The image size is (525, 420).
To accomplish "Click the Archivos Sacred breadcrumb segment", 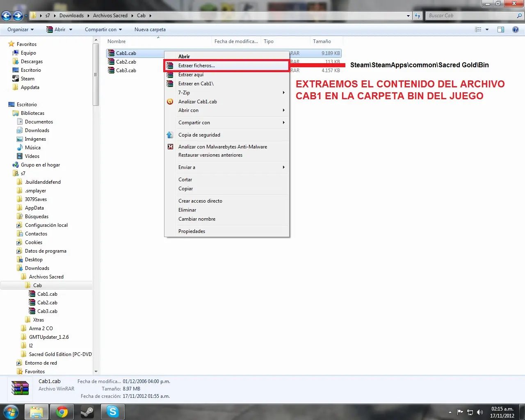I will [110, 16].
